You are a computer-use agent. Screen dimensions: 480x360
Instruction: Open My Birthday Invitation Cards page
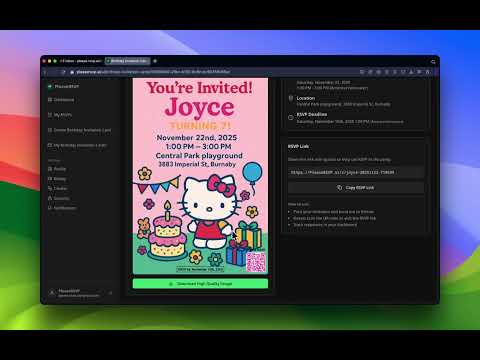[x=78, y=145]
